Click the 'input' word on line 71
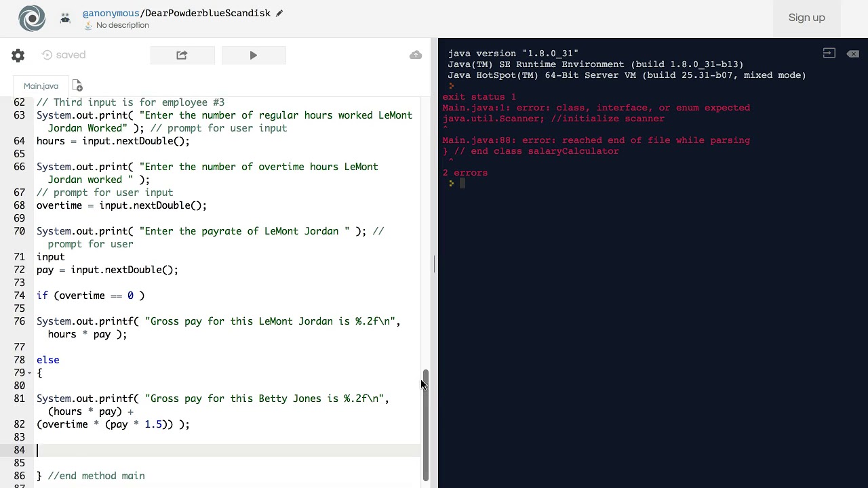Viewport: 868px width, 488px height. pos(51,257)
